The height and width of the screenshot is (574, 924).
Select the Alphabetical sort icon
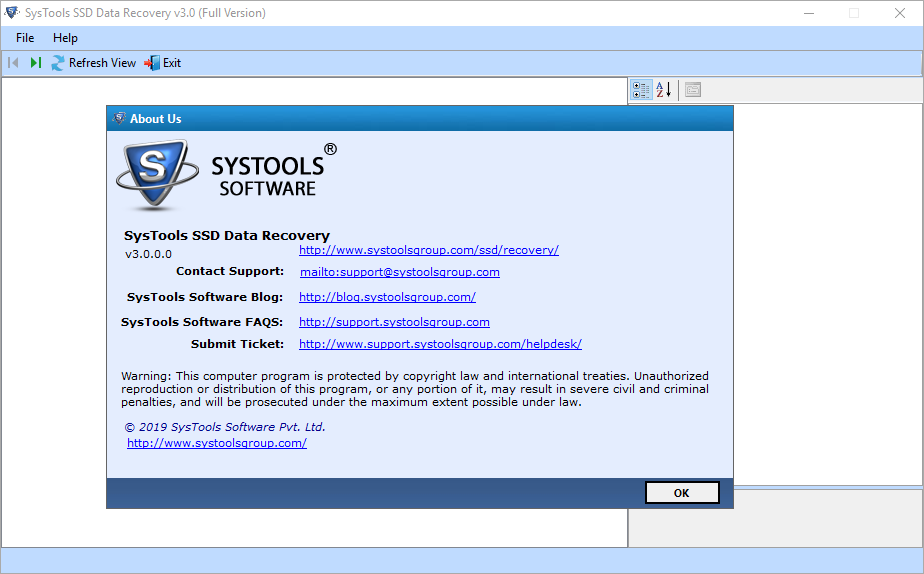664,90
